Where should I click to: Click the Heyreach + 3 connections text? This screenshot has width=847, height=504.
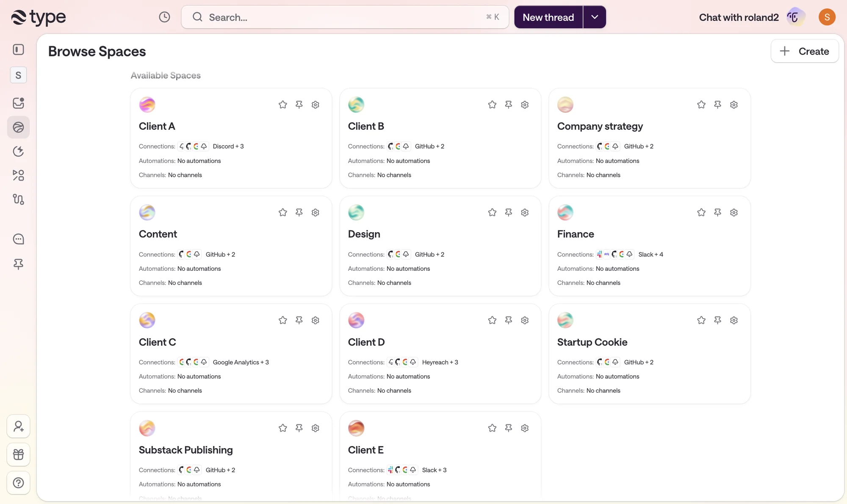pyautogui.click(x=440, y=362)
